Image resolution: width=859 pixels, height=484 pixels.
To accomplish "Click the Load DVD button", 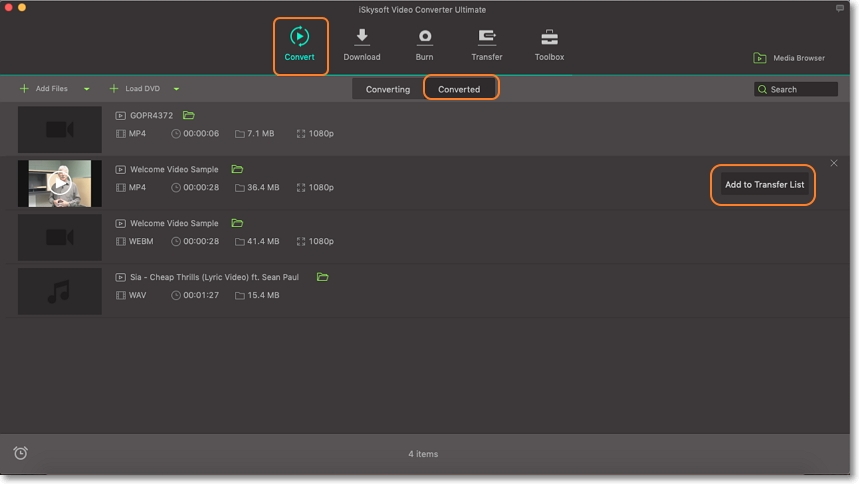I will (135, 89).
